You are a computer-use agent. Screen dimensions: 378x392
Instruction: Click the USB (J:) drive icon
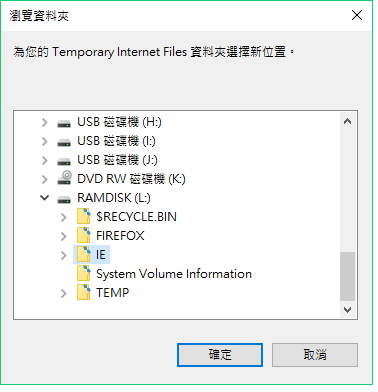click(64, 162)
